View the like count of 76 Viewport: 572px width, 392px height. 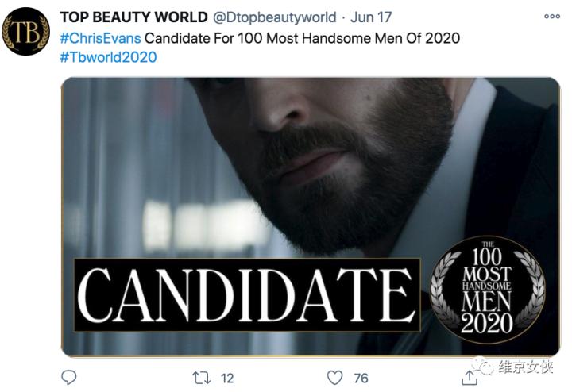pos(361,377)
